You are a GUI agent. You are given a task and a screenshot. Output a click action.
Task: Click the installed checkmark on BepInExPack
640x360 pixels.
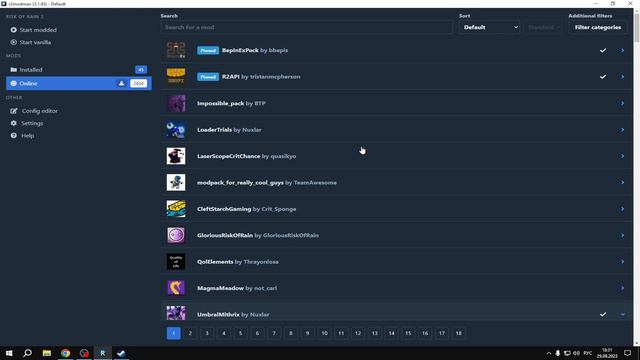point(603,50)
